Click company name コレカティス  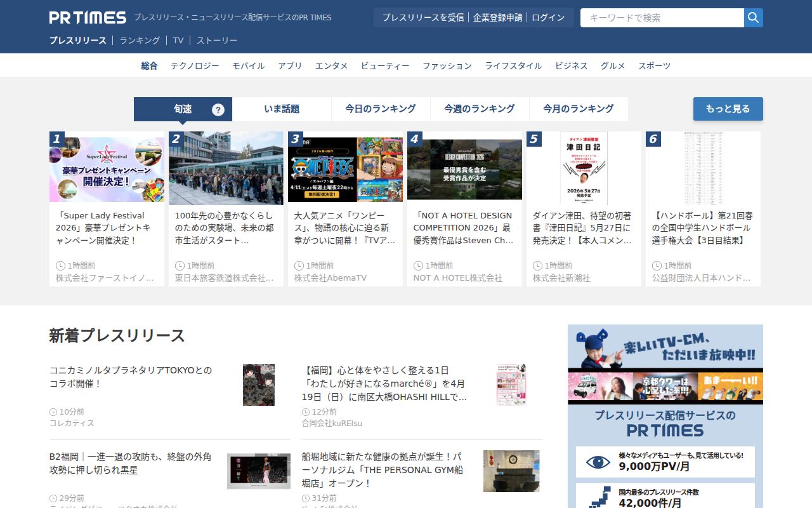coord(72,423)
